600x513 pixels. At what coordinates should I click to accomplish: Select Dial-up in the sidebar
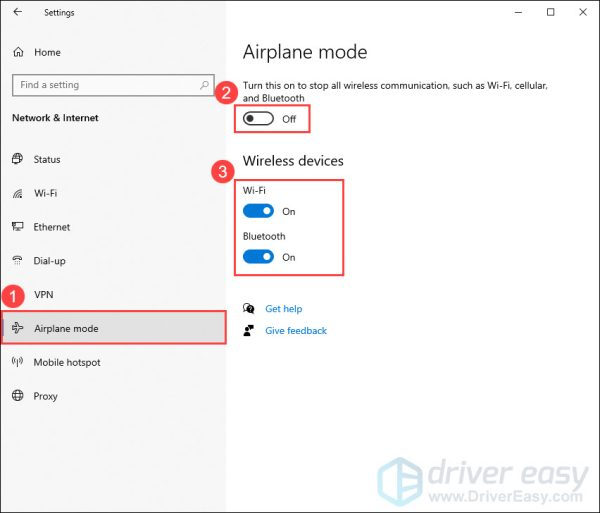pyautogui.click(x=49, y=261)
